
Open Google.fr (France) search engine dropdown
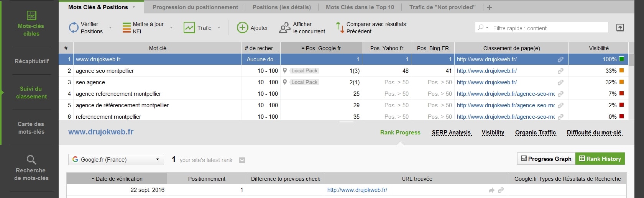pos(116,159)
